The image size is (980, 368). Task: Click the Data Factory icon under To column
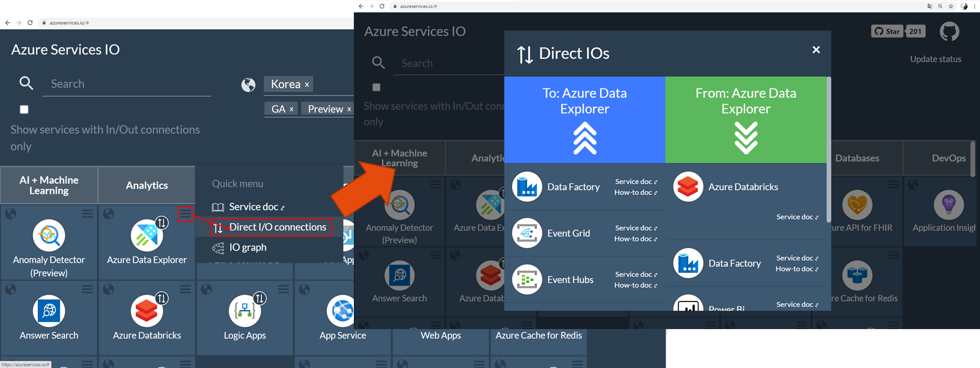[527, 186]
